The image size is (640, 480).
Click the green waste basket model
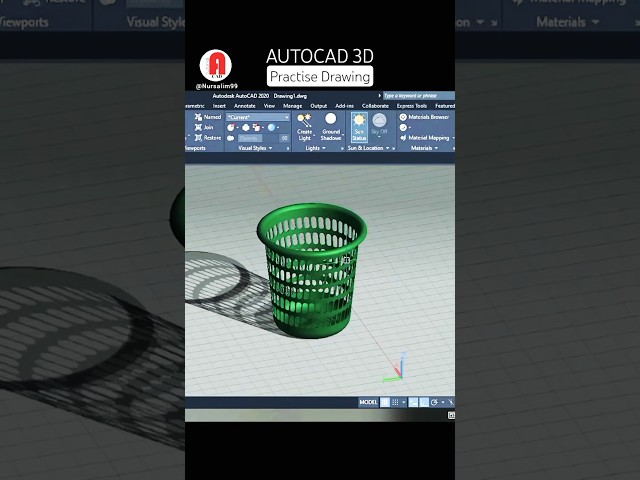point(312,270)
